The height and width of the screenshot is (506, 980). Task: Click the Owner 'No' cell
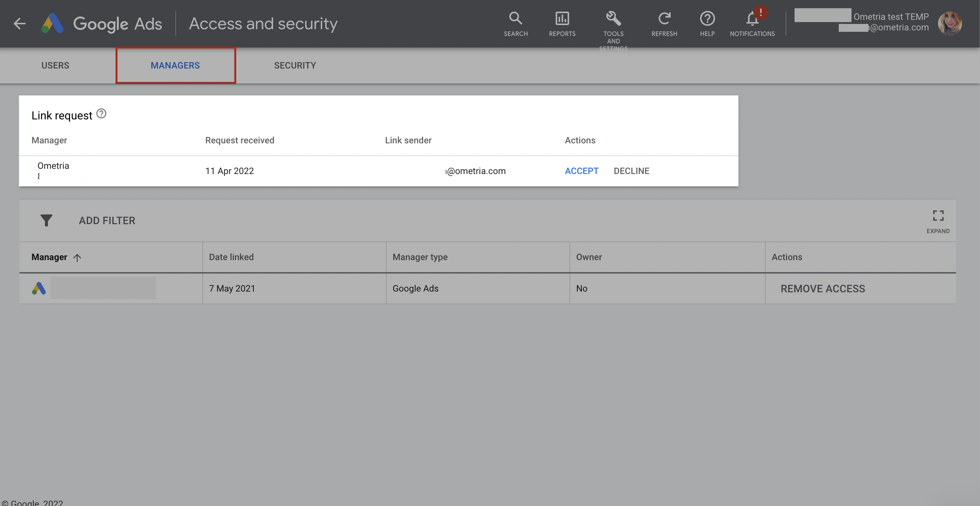point(582,289)
